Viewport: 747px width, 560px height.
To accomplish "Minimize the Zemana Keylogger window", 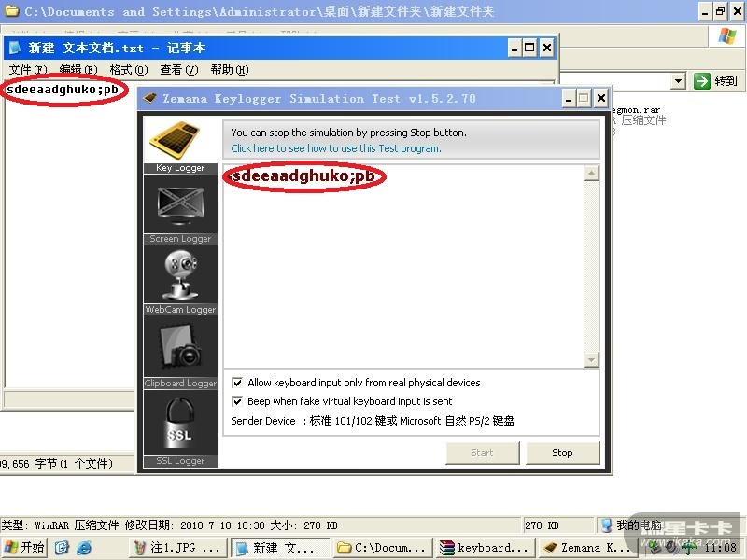I will 569,99.
